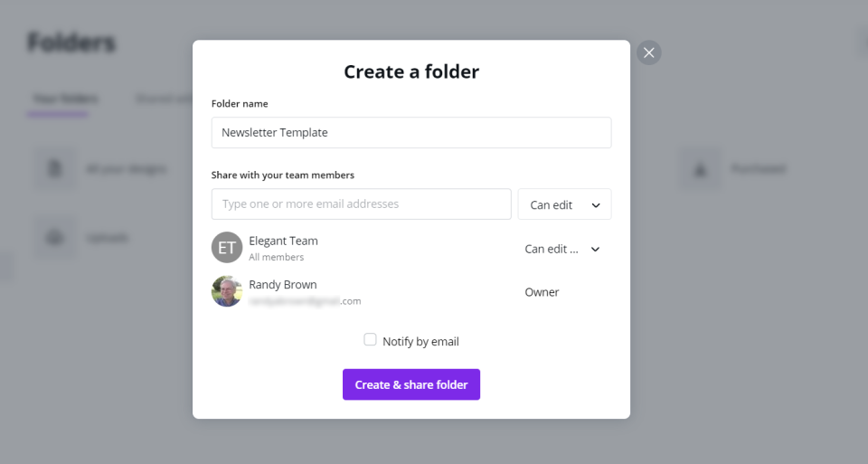The width and height of the screenshot is (868, 464).
Task: Click the Elegant Team name
Action: point(283,241)
